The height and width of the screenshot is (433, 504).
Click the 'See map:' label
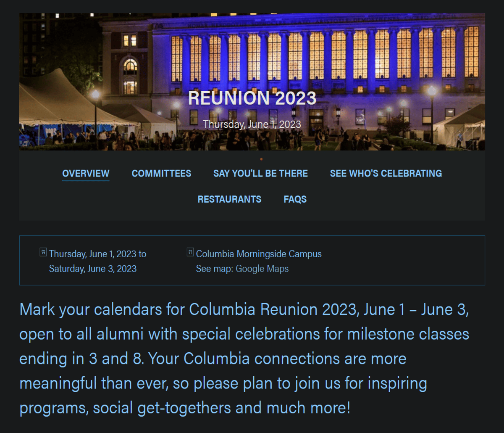pos(215,269)
